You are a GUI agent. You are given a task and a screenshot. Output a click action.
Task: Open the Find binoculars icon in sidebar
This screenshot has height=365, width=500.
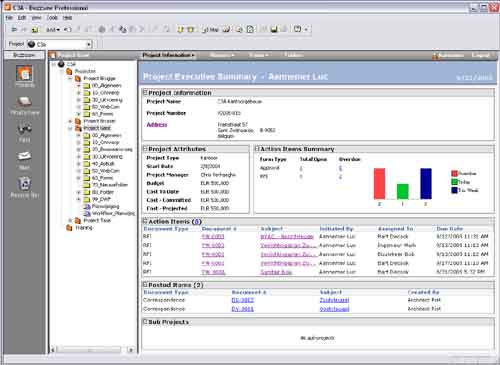pyautogui.click(x=24, y=129)
